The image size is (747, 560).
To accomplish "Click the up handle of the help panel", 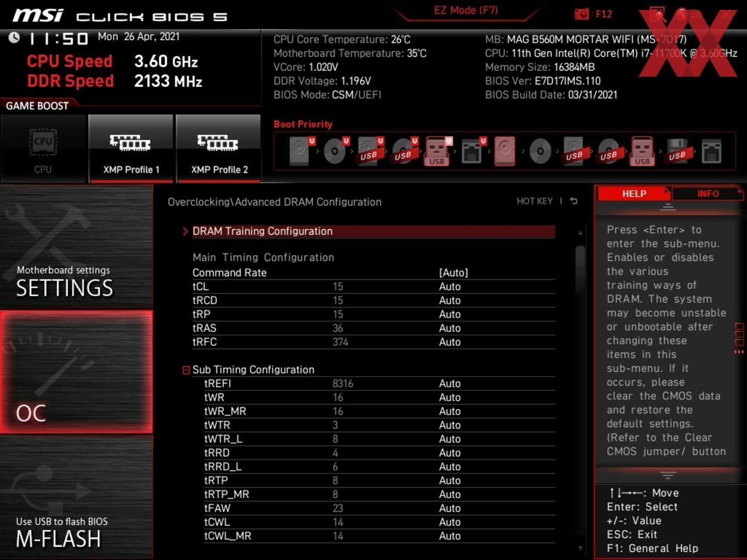I will [668, 207].
